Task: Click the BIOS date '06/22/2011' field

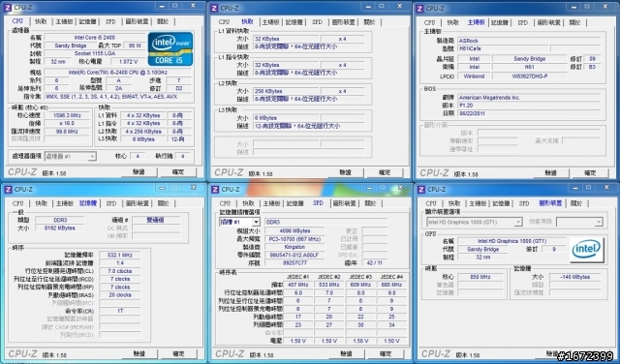Action: pyautogui.click(x=529, y=113)
